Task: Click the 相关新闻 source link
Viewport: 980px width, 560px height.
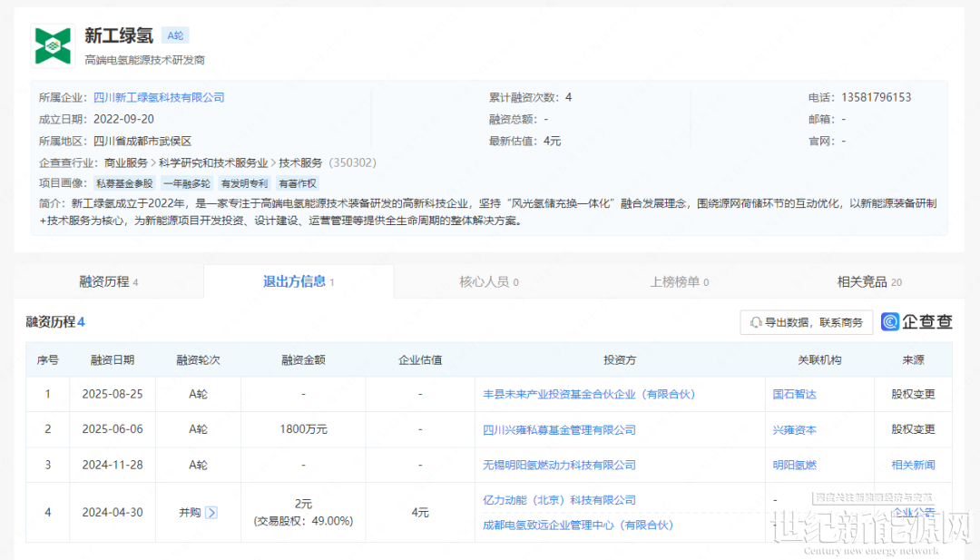Action: tap(912, 465)
